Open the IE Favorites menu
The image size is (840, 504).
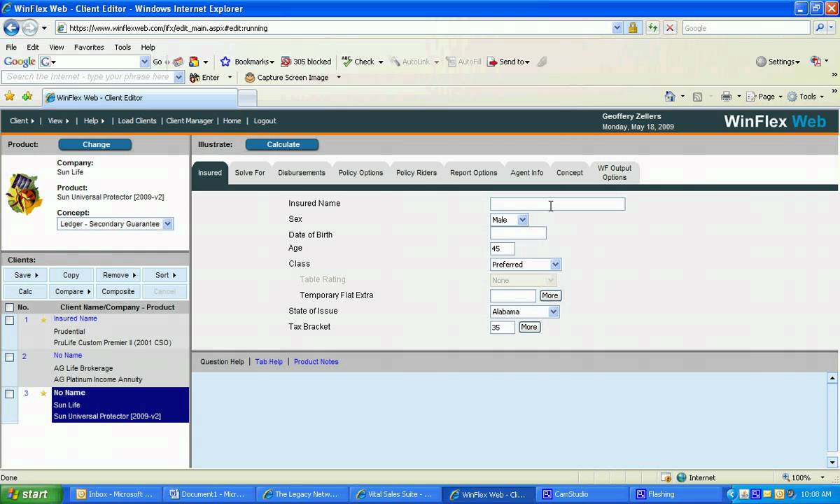[x=89, y=47]
